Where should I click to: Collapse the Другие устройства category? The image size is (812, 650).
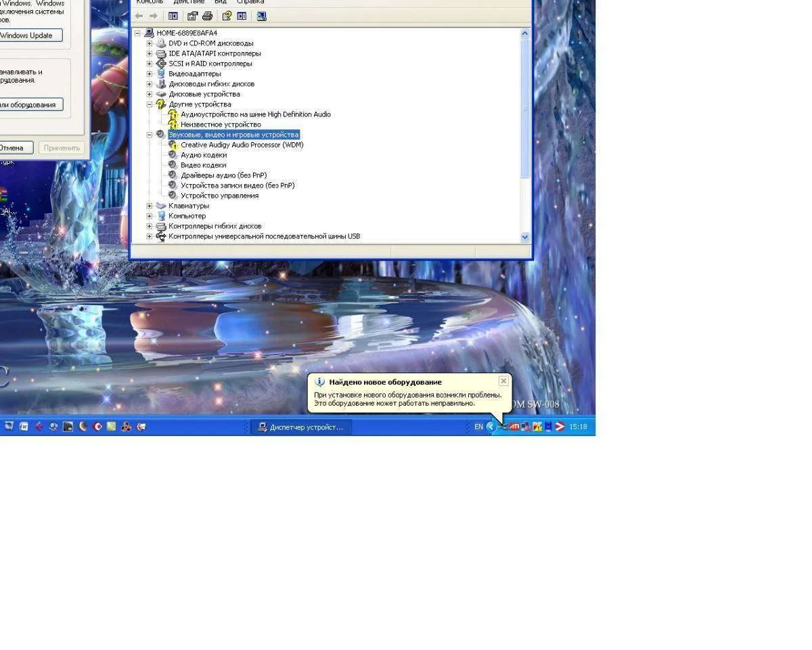click(150, 104)
